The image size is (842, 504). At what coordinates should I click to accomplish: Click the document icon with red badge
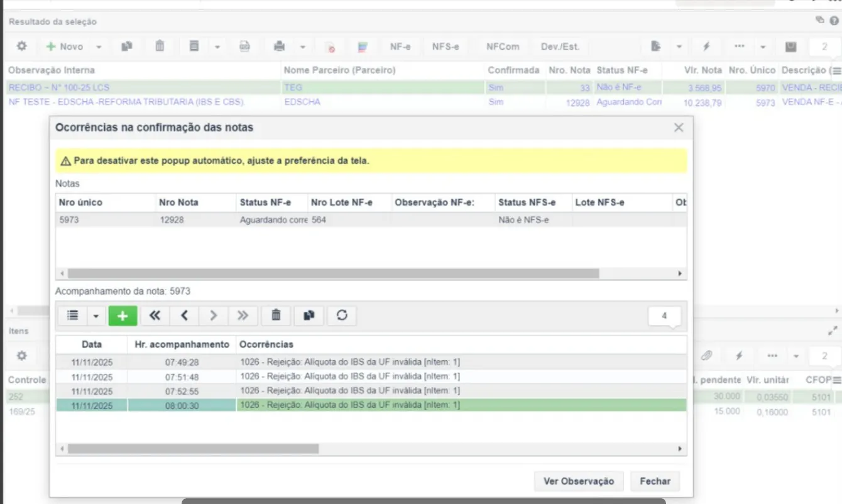pyautogui.click(x=330, y=47)
